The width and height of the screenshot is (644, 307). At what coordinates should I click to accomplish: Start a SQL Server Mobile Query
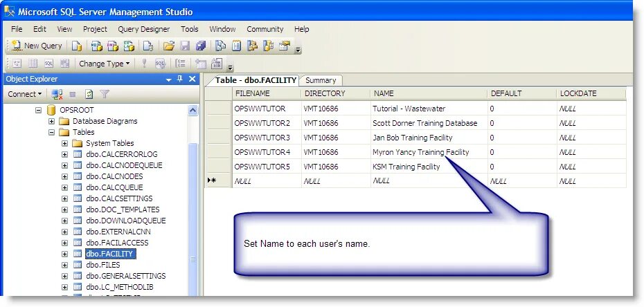[x=148, y=46]
